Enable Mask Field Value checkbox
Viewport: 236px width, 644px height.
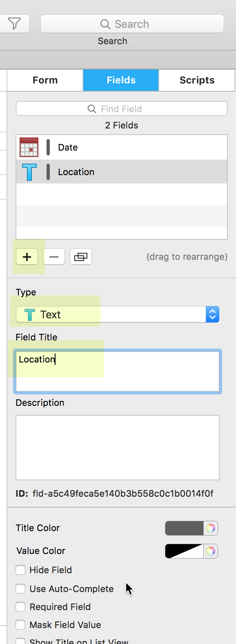pos(20,625)
